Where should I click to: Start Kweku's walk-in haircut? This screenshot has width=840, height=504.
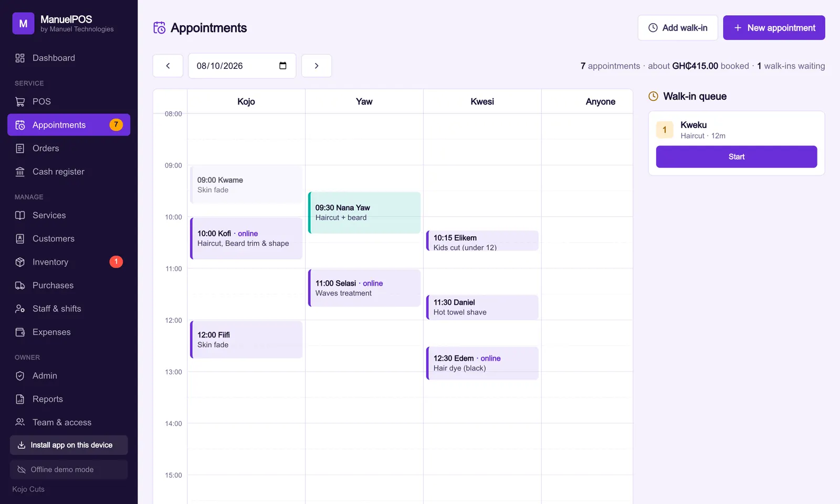(x=737, y=157)
